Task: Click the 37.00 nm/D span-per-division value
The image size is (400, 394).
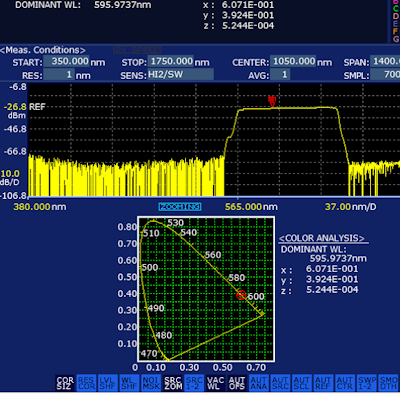Action: pyautogui.click(x=350, y=207)
